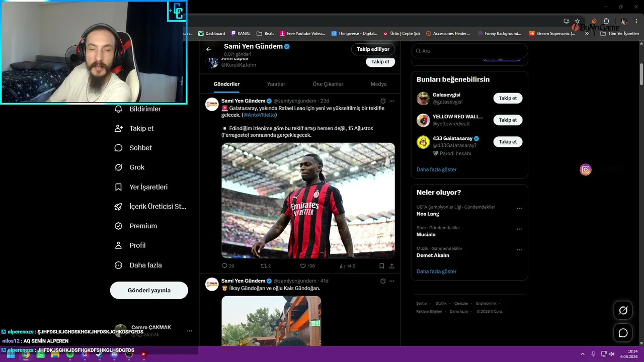Open the KANAL bookmark
The width and height of the screenshot is (644, 362).
click(240, 34)
